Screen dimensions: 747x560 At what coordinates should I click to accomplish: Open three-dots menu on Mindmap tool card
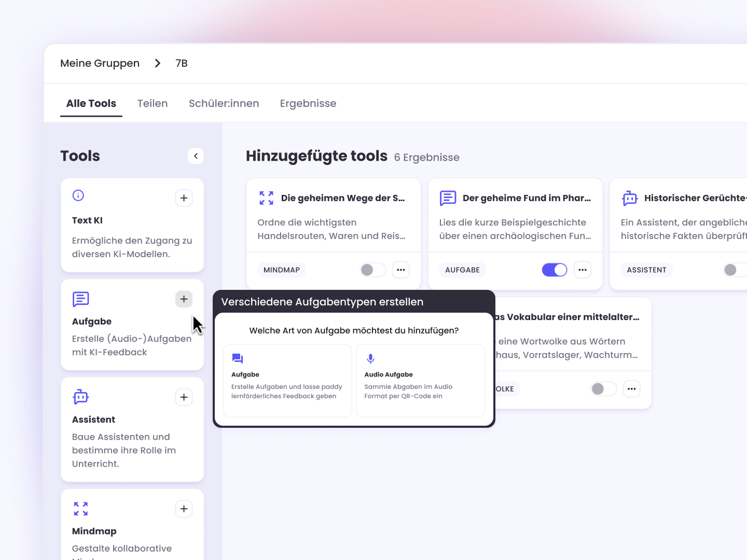(401, 270)
